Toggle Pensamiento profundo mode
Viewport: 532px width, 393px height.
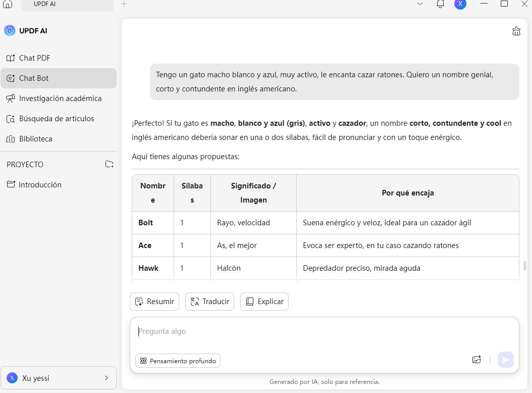pyautogui.click(x=178, y=361)
